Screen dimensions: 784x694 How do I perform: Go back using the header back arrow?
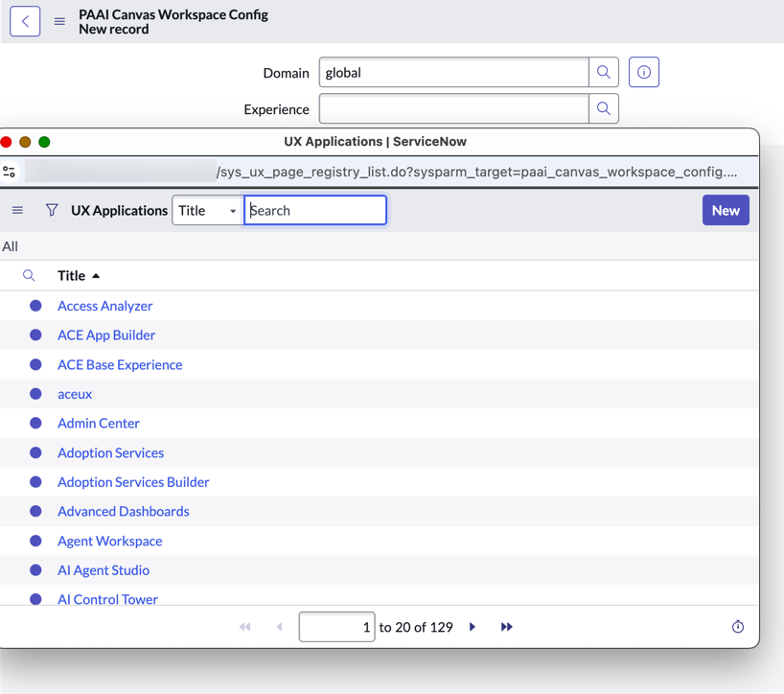(25, 21)
